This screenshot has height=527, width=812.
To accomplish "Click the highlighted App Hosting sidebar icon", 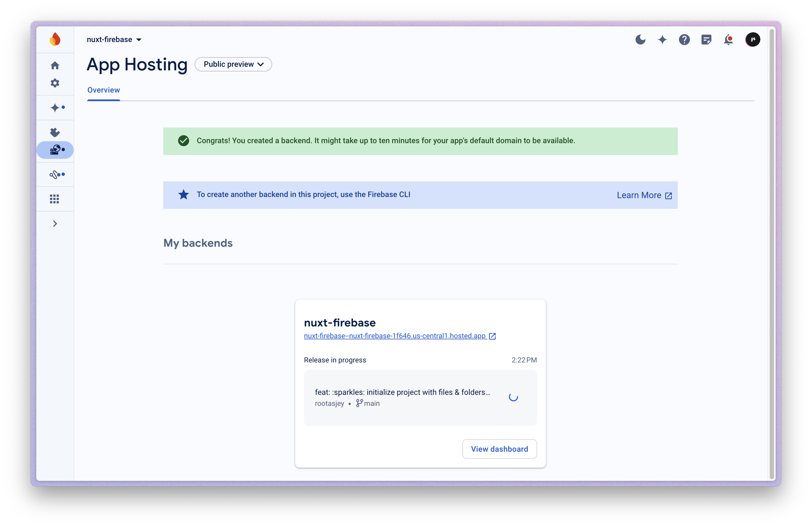I will 55,150.
